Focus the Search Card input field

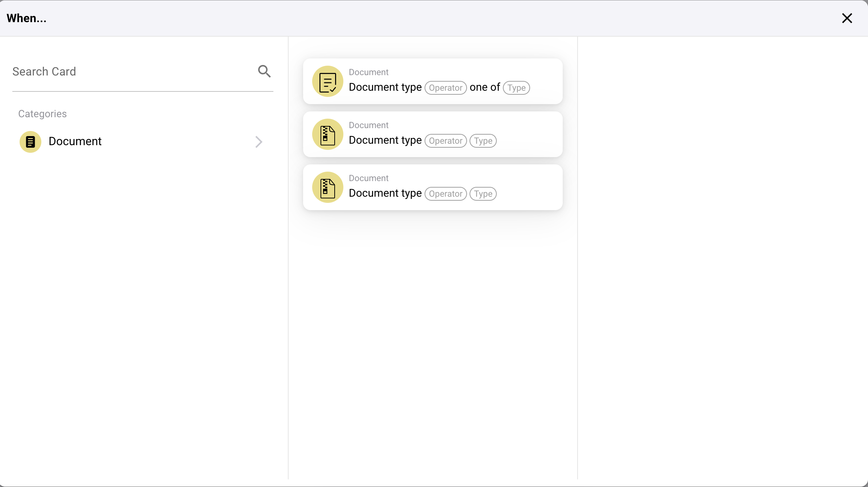click(131, 71)
